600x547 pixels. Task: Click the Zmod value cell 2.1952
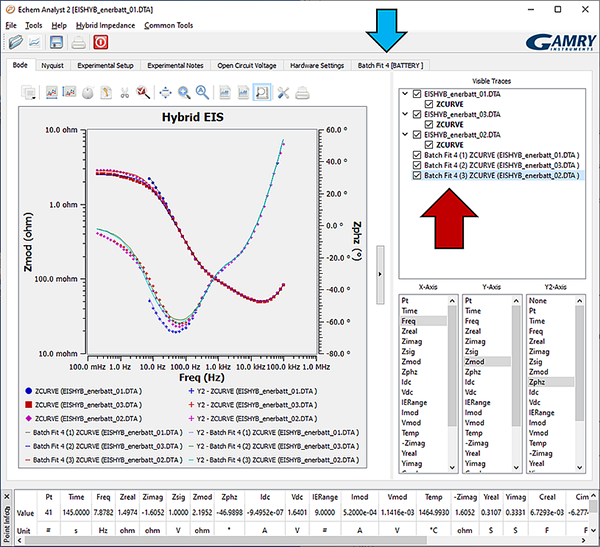[x=202, y=512]
